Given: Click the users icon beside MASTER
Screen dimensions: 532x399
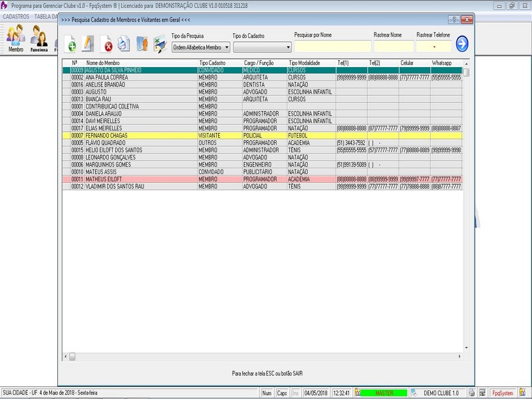Looking at the screenshot, I should [x=357, y=393].
